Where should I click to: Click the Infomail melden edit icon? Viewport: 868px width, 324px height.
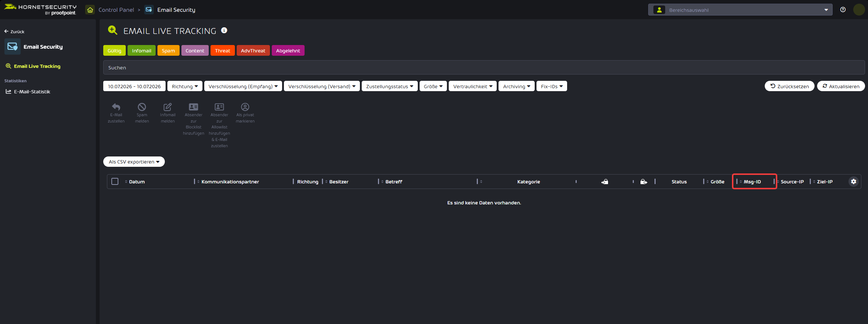click(x=168, y=107)
